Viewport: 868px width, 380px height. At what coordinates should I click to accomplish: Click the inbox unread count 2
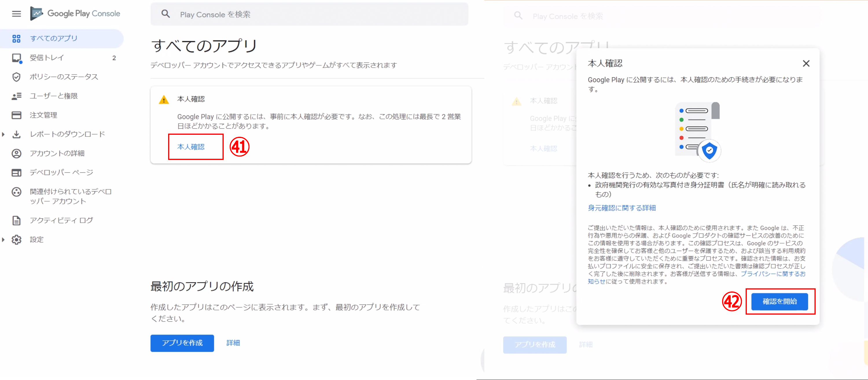114,58
